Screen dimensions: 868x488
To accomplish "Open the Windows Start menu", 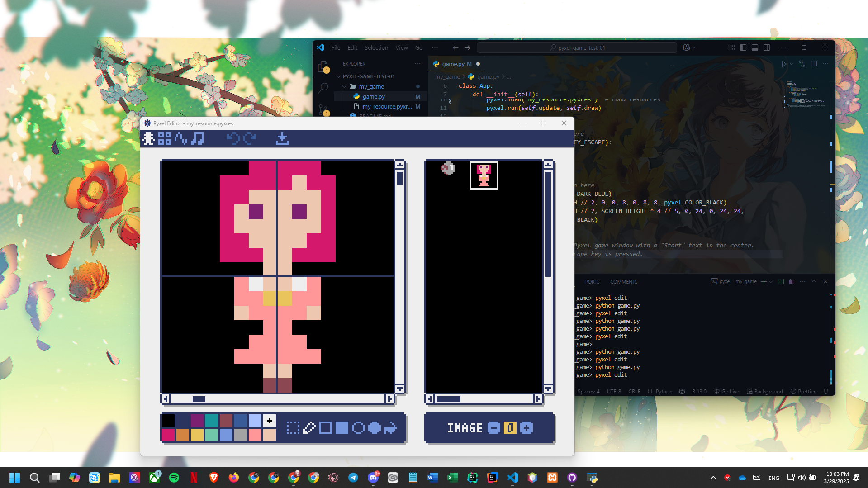I will [x=15, y=478].
